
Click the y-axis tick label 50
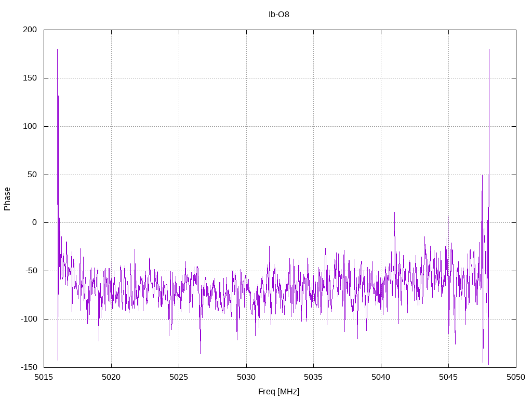coord(32,175)
